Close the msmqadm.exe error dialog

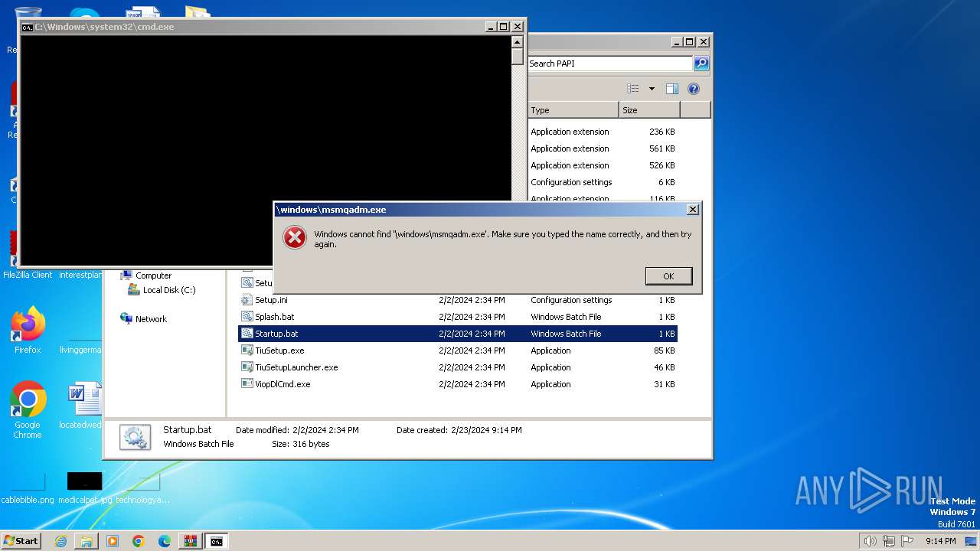click(692, 210)
